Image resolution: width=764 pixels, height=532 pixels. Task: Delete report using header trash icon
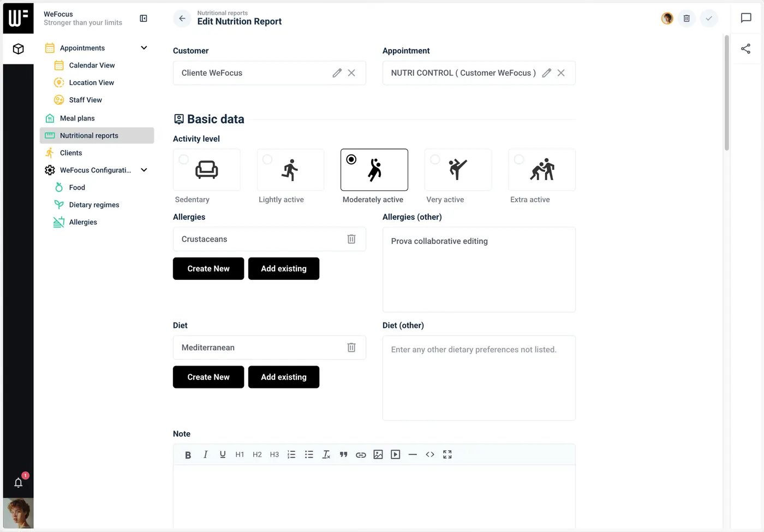pyautogui.click(x=687, y=19)
